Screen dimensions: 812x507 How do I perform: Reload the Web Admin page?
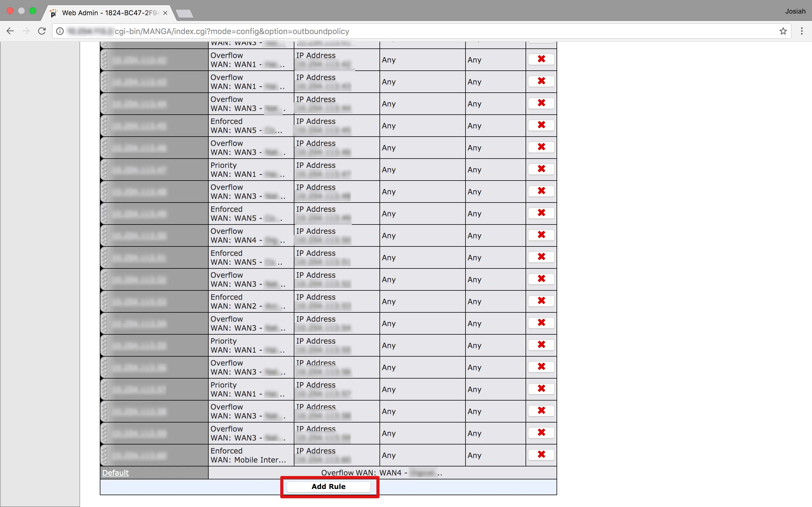(42, 31)
